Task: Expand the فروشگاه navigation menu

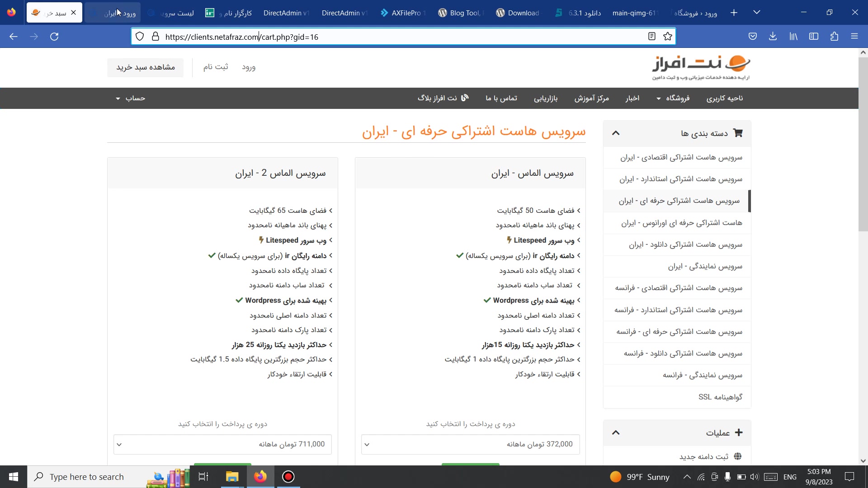Action: (x=673, y=98)
